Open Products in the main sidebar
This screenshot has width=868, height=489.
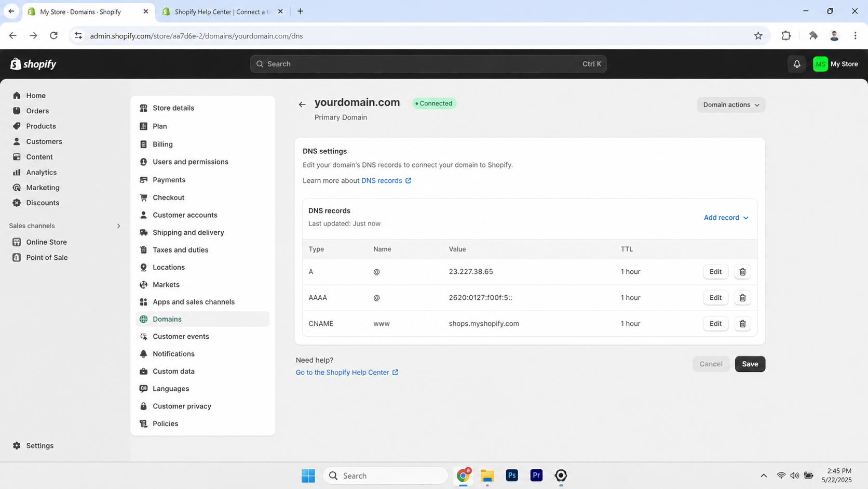point(41,126)
